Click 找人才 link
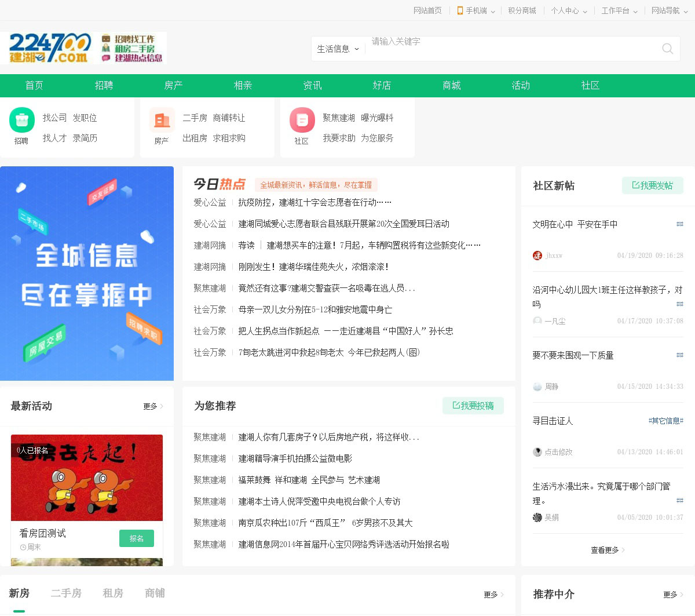The image size is (695, 616). pyautogui.click(x=54, y=138)
